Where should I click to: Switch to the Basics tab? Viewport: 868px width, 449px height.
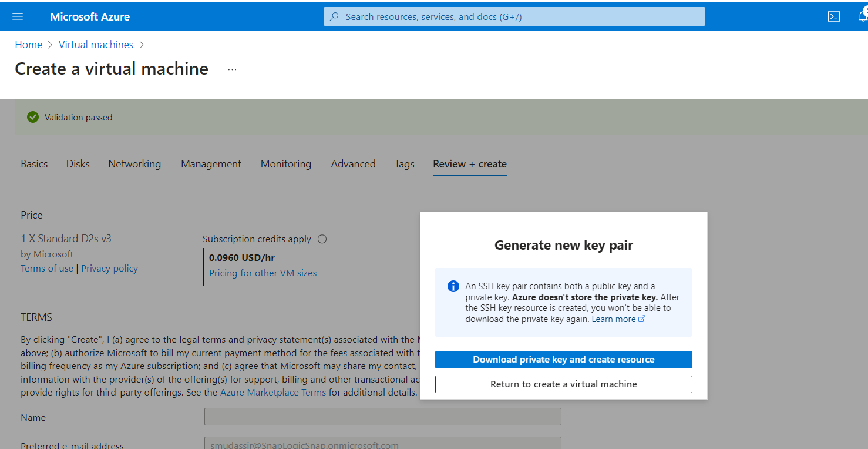[34, 164]
